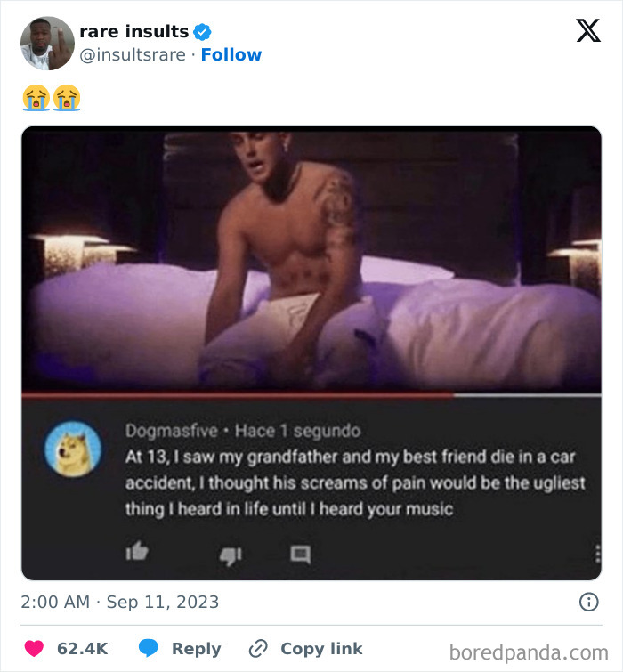Click the thumbs up on the comment
623x672 pixels.
pyautogui.click(x=136, y=553)
